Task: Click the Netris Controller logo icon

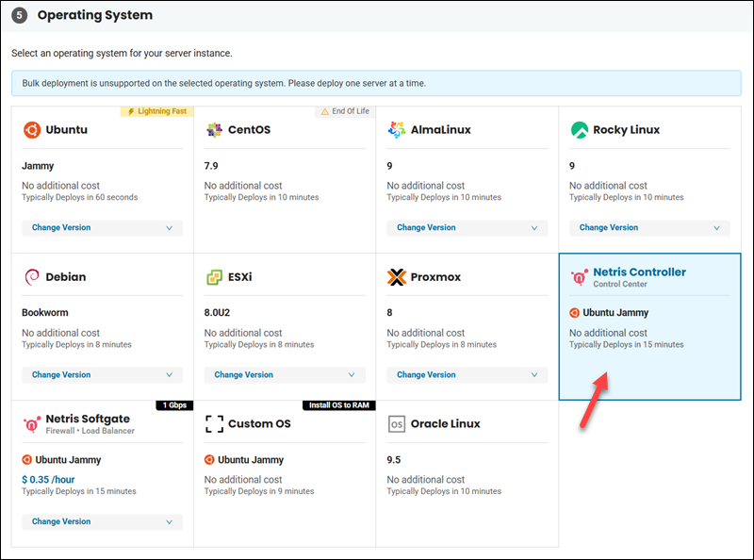Action: click(580, 277)
